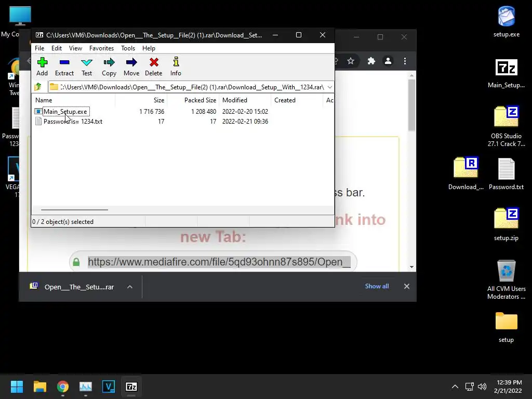Expand download item options chevron
The image size is (532, 399).
[x=129, y=287]
